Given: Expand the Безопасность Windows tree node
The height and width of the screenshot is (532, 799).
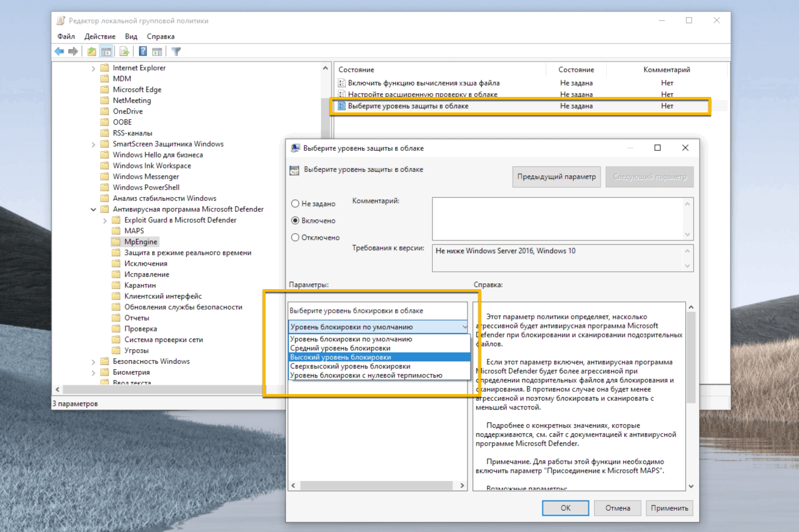Looking at the screenshot, I should [93, 362].
